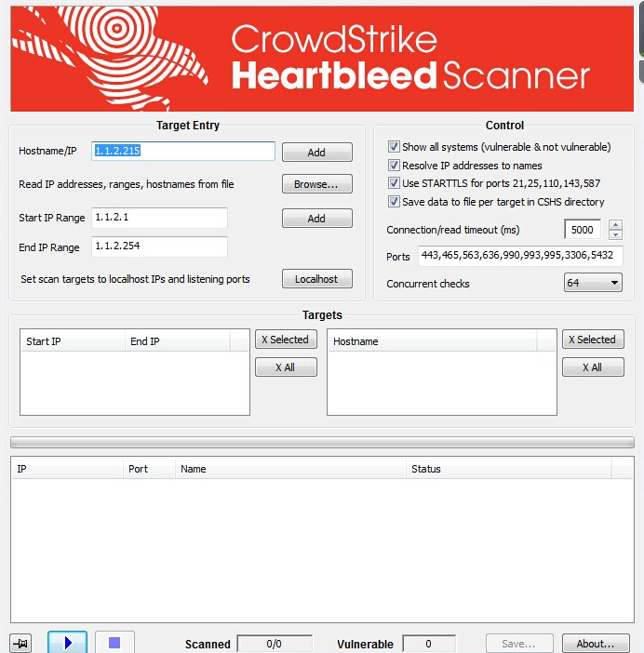The image size is (644, 653).
Task: Click the Hostname column header
Action: pos(433,341)
